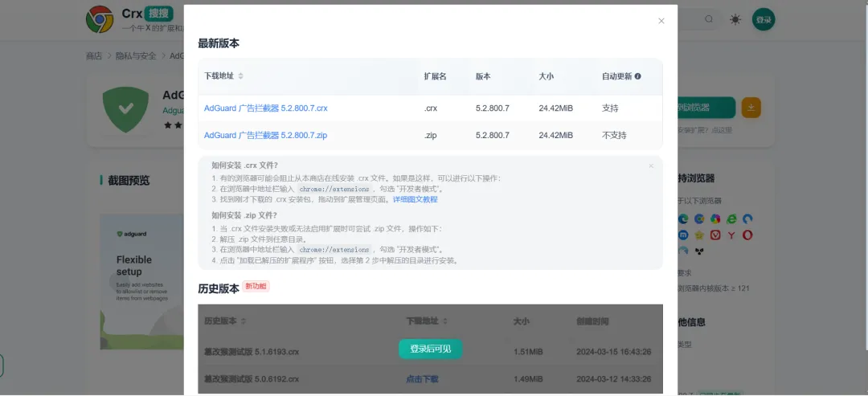Click timestamp 2024-03-12 14:33:26

pyautogui.click(x=613, y=379)
